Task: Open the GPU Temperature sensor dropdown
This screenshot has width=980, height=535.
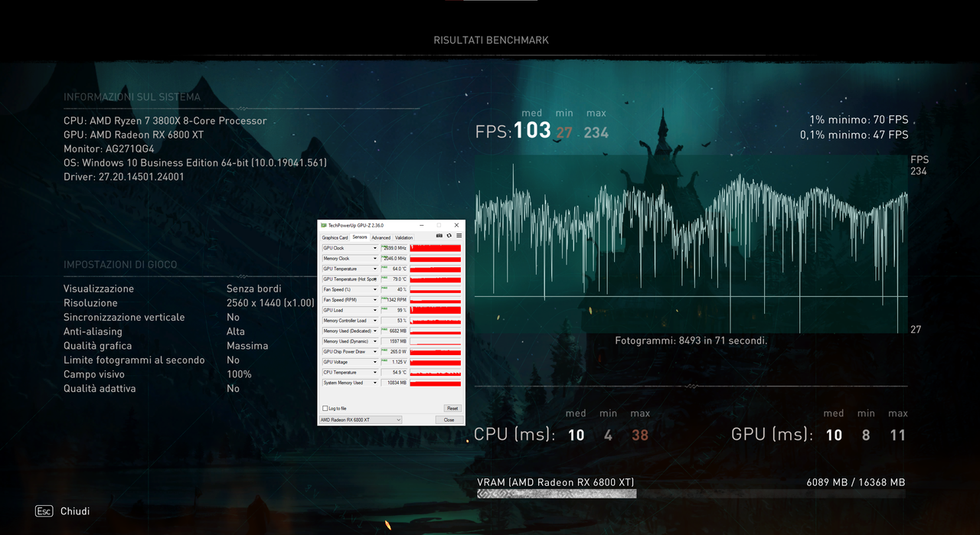Action: [375, 269]
